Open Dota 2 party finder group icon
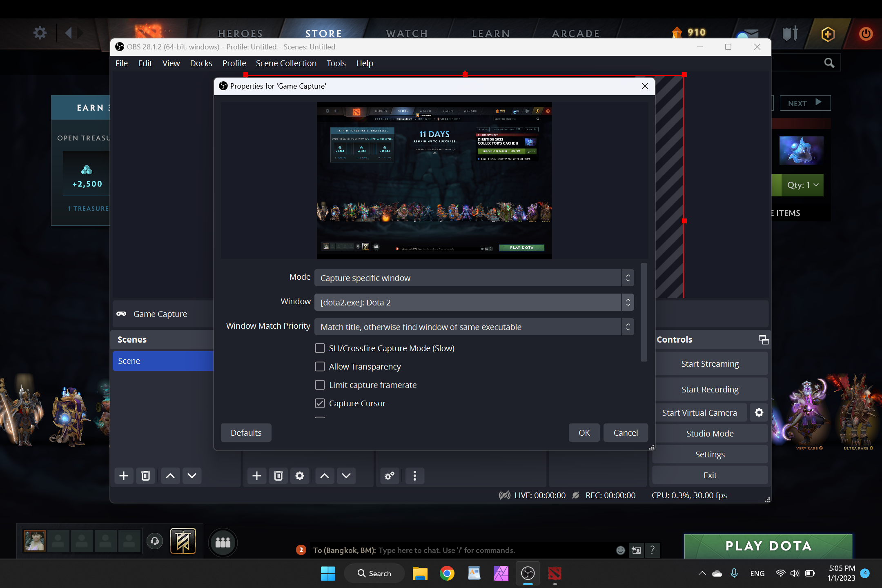The image size is (882, 588). coord(223,542)
